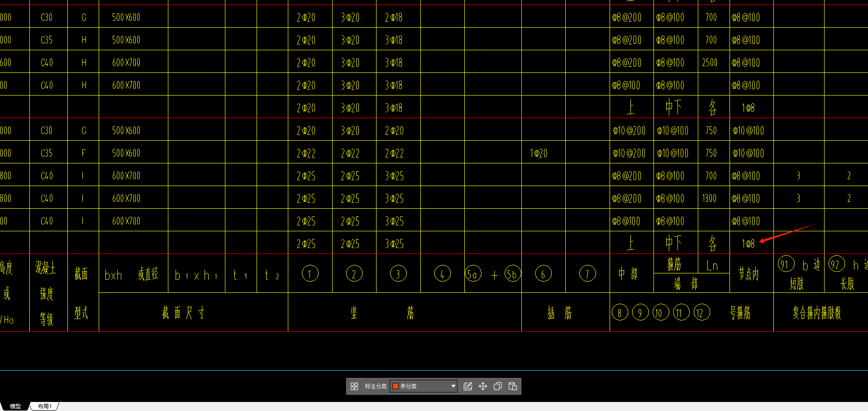
Task: Click the t2 column header
Action: [272, 275]
